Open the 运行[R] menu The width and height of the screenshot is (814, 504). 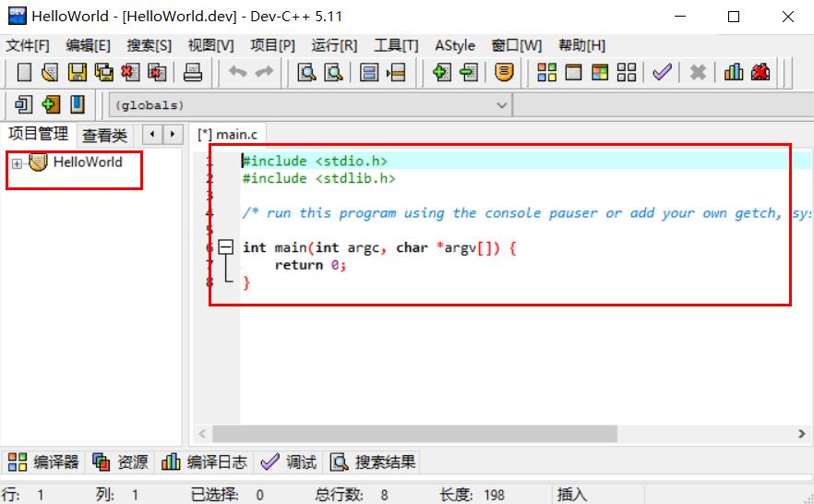(x=334, y=45)
